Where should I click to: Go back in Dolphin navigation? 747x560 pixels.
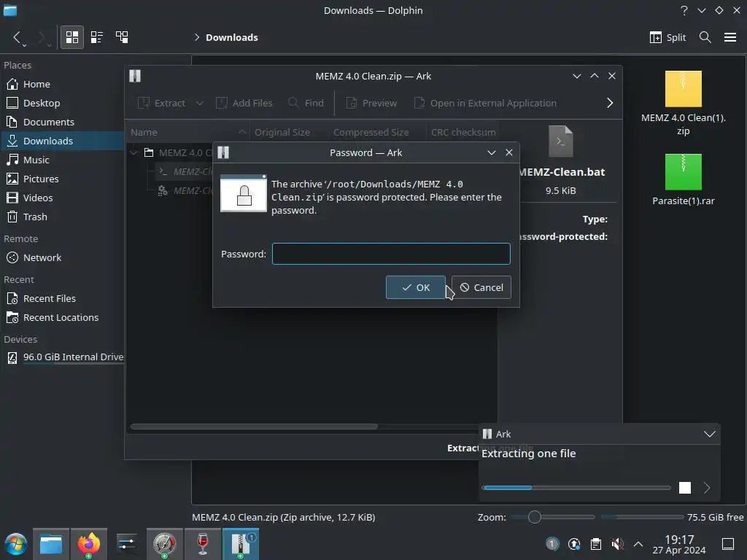pyautogui.click(x=17, y=37)
